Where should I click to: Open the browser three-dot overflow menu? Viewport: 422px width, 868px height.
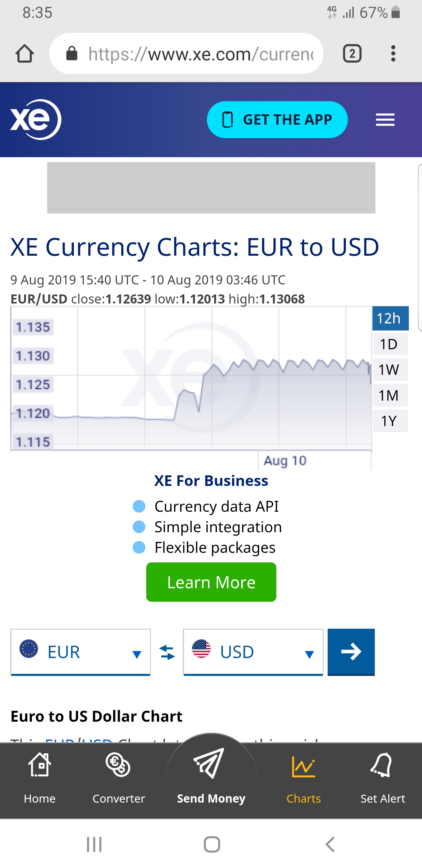point(393,54)
